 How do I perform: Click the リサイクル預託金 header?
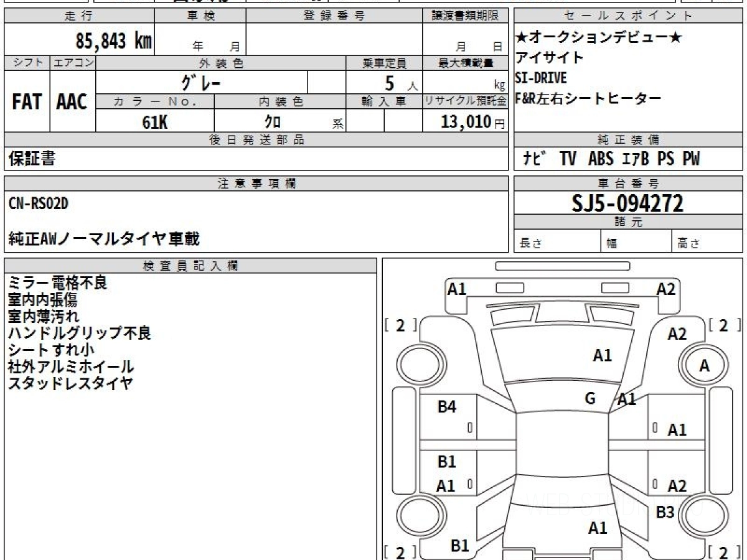point(466,101)
